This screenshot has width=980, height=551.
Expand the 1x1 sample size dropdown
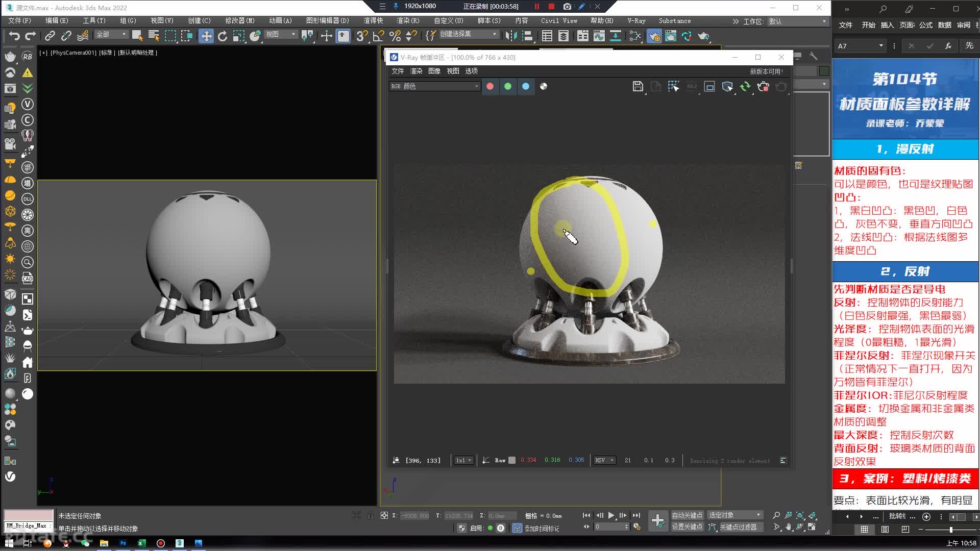[x=464, y=460]
